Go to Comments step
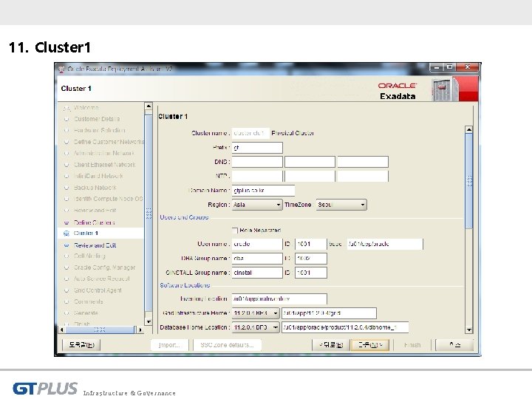 pyautogui.click(x=88, y=301)
